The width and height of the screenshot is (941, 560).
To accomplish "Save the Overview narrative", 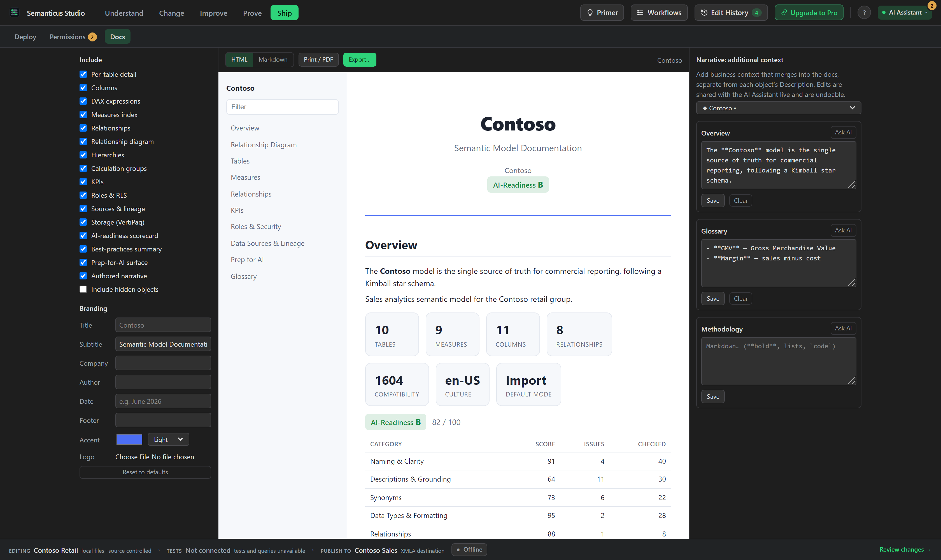I will point(713,201).
